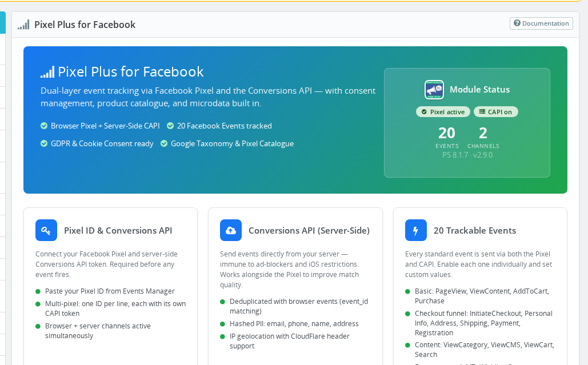This screenshot has width=588, height=365.
Task: Click checkmark beside Google Taxonomy & Pixel Catalogue
Action: click(164, 143)
